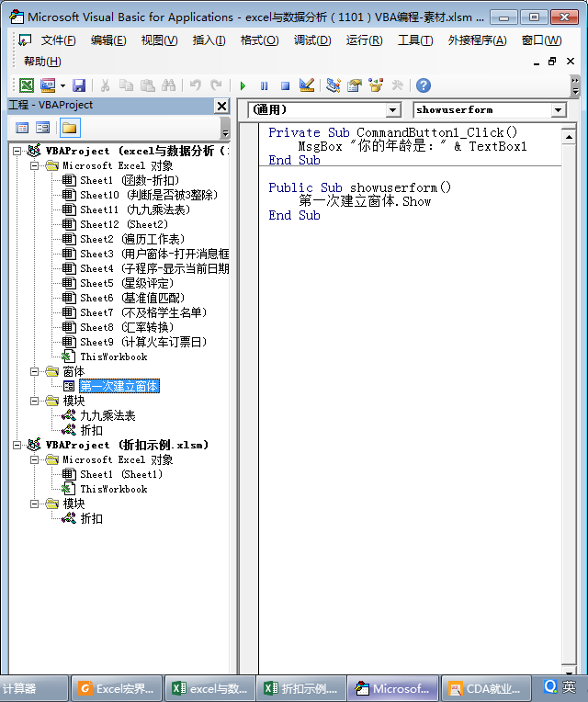Click the code window scroll up arrow
Screen dimensions: 588x702
pos(569,137)
